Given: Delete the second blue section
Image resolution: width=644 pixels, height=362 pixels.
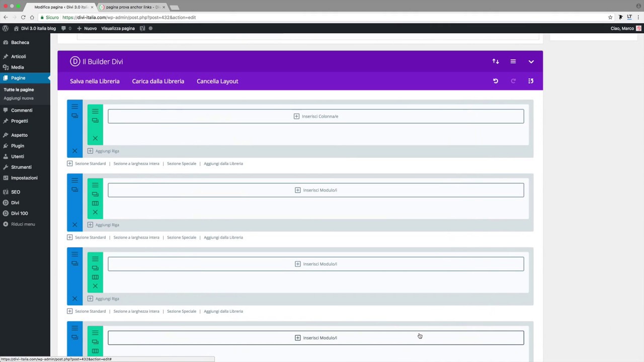Looking at the screenshot, I should coord(74,225).
